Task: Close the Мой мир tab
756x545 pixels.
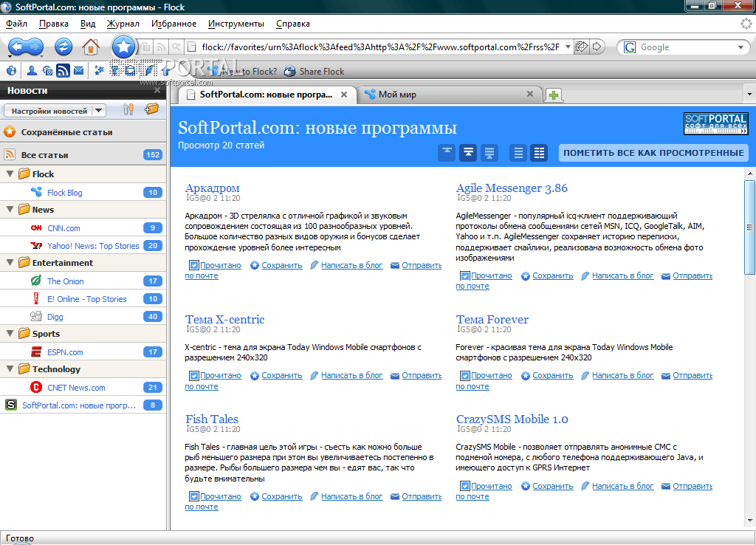Action: click(530, 94)
